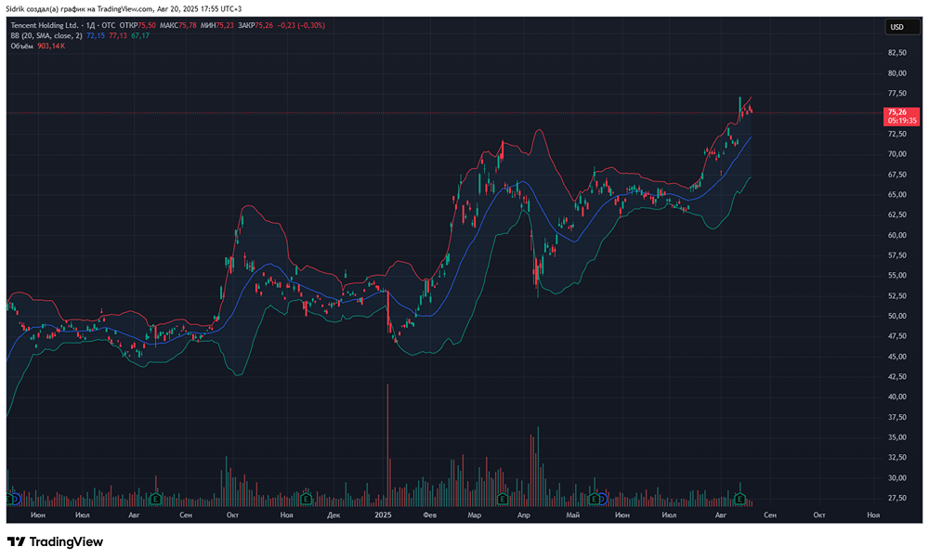Click the Мар label on time axis

(x=474, y=515)
